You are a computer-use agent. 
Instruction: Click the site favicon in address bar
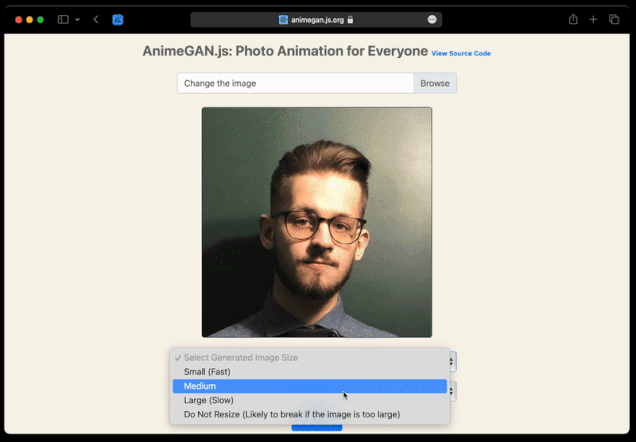click(x=283, y=19)
